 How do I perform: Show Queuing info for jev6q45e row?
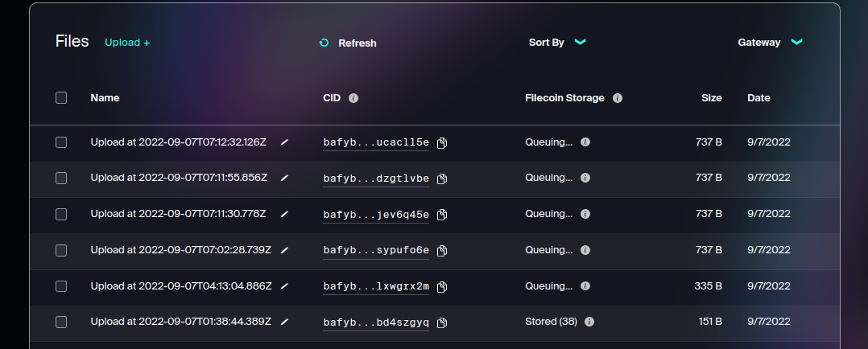click(585, 213)
